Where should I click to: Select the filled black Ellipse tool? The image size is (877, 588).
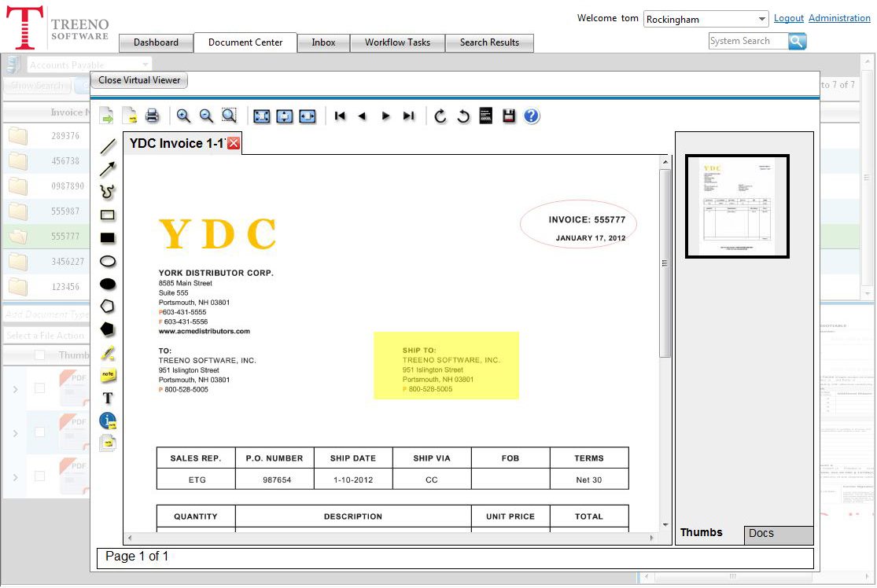coord(108,284)
